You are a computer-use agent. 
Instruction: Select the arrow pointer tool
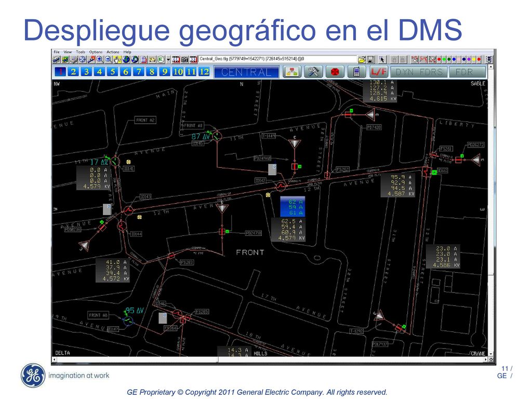382,60
